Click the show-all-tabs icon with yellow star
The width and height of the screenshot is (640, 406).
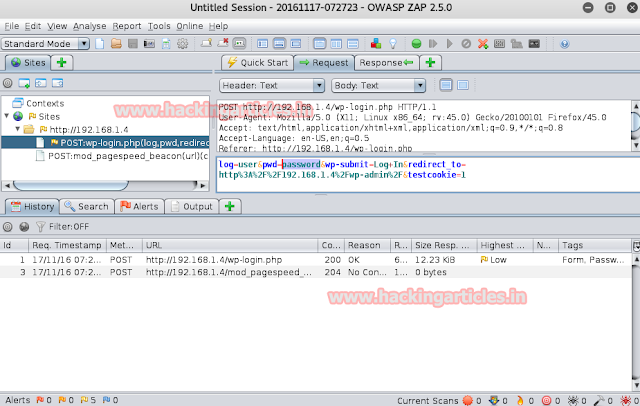tap(206, 44)
